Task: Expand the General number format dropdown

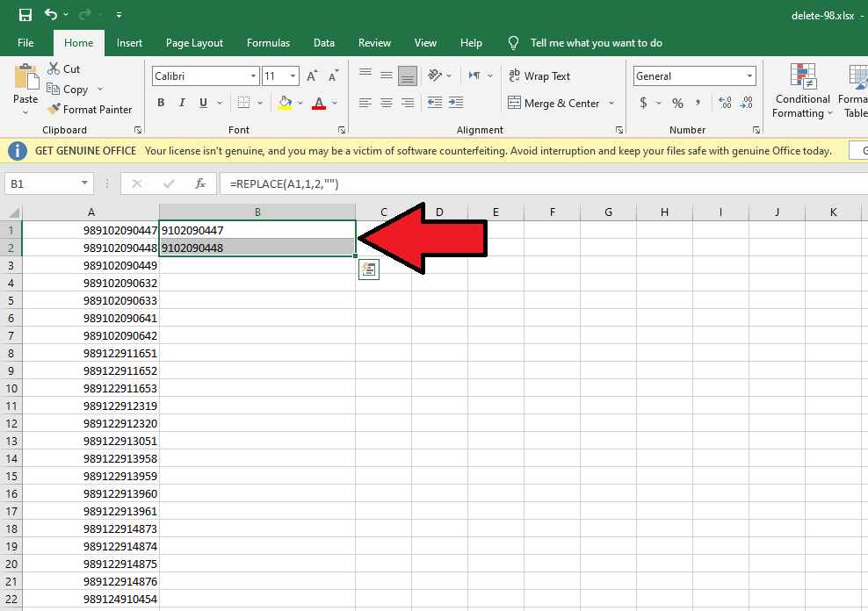Action: point(749,76)
